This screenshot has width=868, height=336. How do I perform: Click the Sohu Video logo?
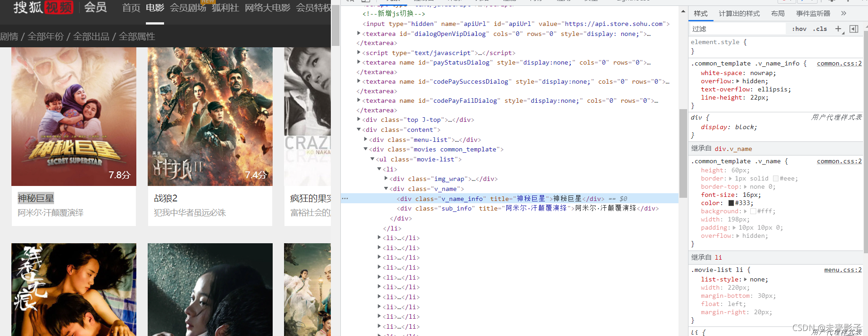(43, 7)
